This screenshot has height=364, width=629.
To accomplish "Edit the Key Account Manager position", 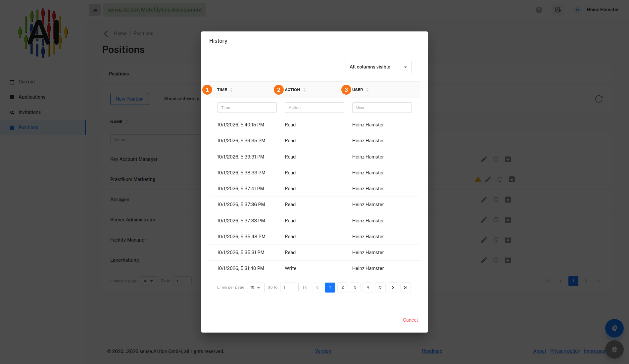I will (x=484, y=159).
